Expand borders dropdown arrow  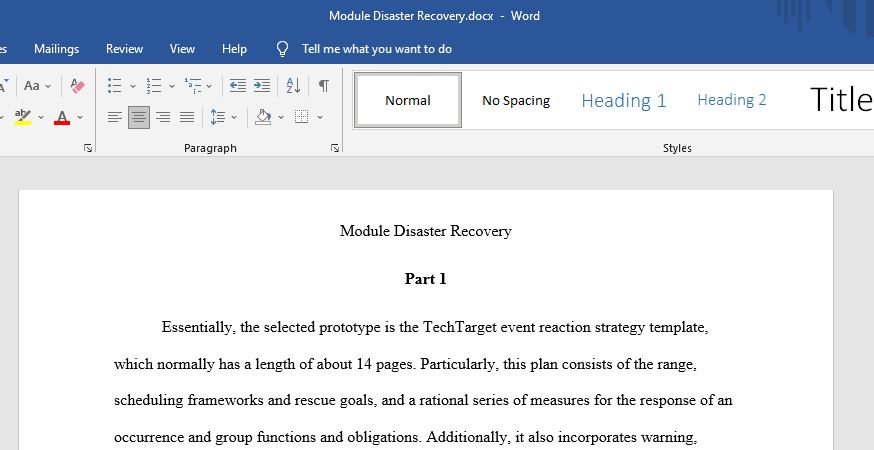tap(320, 117)
